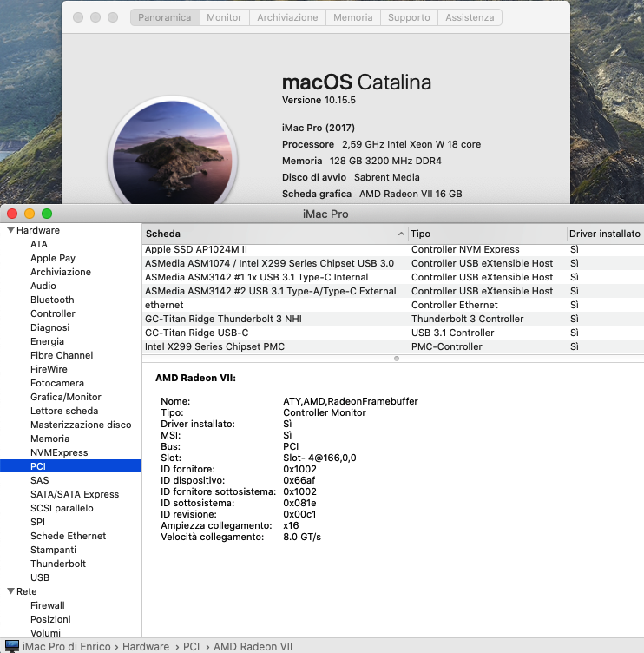Select Stampanti in the sidebar

[x=53, y=550]
